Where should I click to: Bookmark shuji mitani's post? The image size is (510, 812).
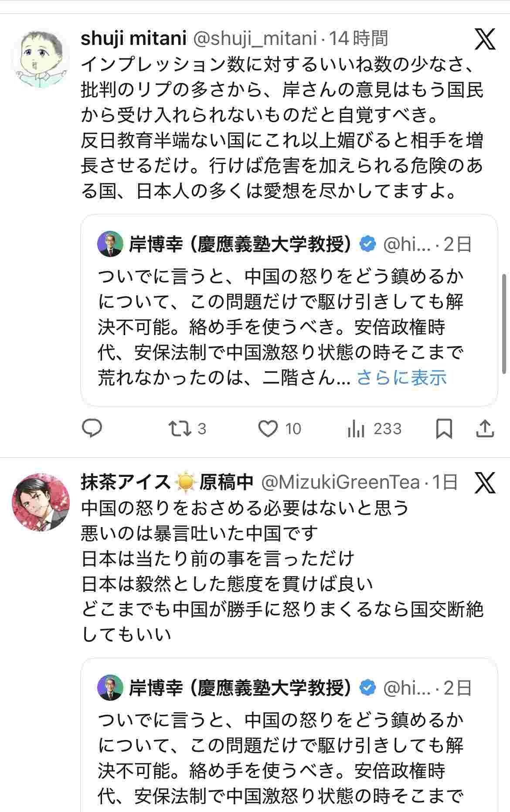[444, 428]
